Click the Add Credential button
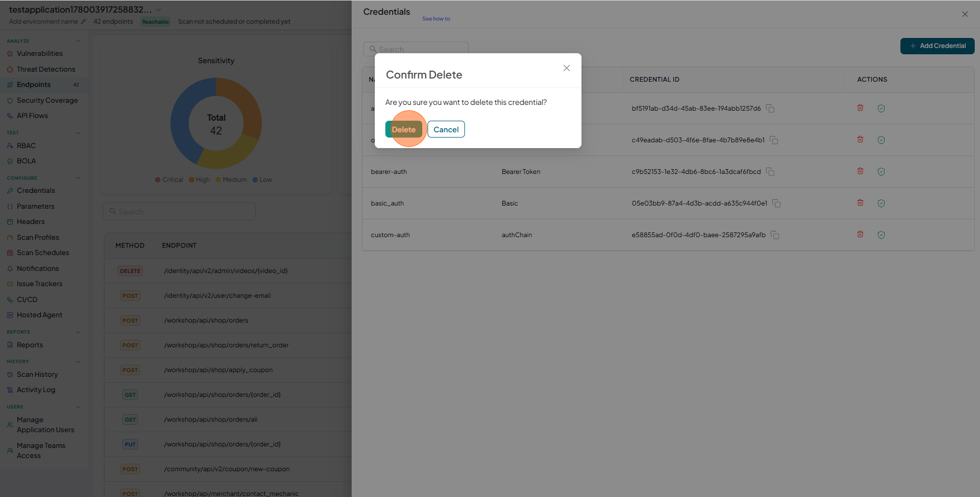 937,46
